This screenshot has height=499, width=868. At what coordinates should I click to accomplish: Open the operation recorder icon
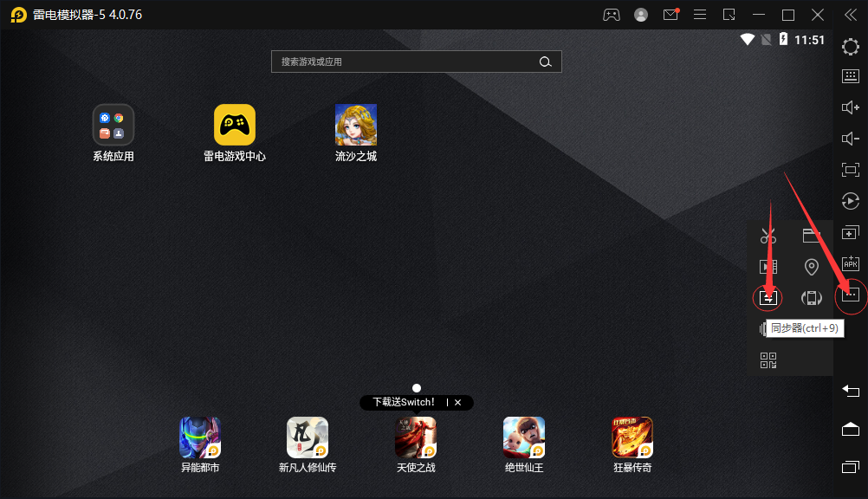851,201
